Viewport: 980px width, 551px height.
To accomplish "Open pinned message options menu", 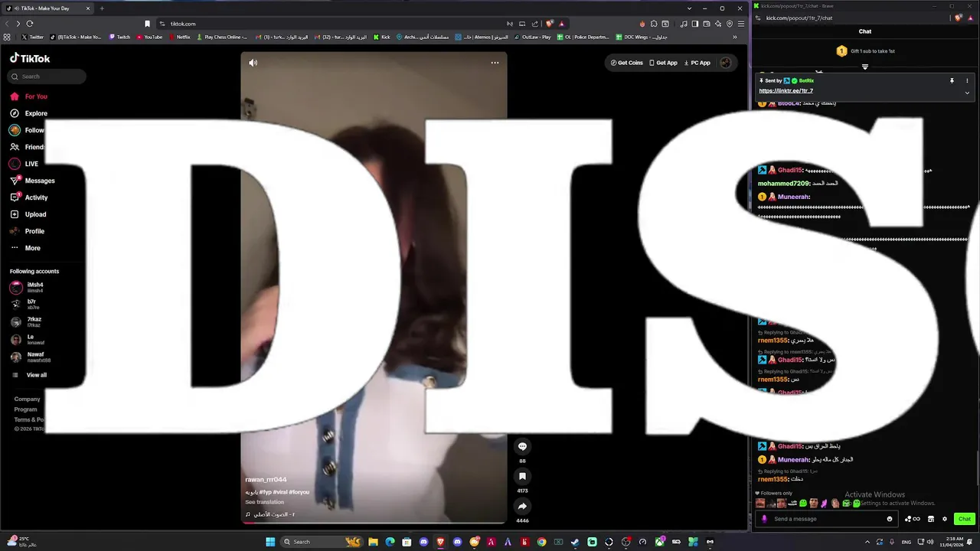I will point(967,80).
